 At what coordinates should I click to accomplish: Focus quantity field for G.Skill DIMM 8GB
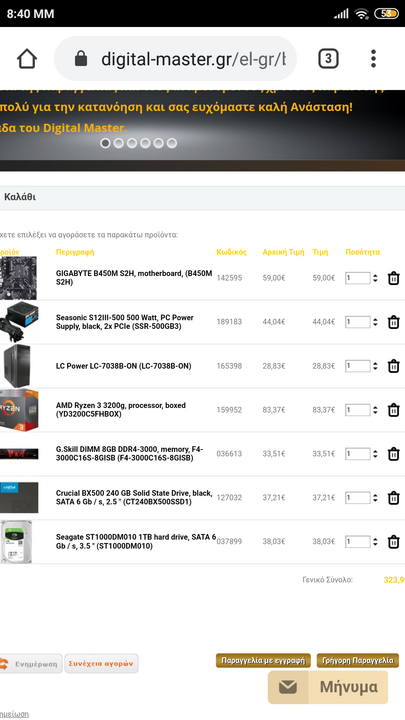click(x=358, y=454)
